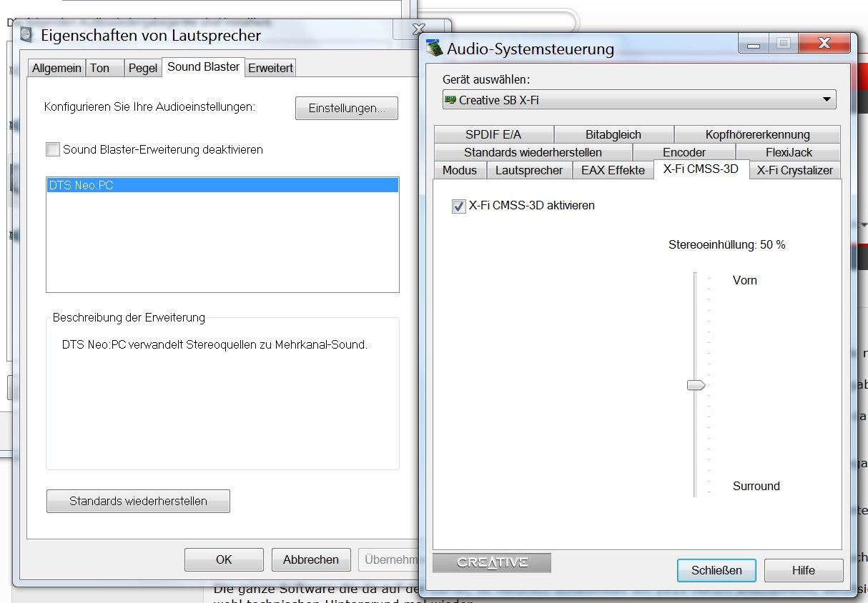
Task: Select Standards wiederherstellen tab in Audio-Systemsteuerung
Action: pos(533,152)
